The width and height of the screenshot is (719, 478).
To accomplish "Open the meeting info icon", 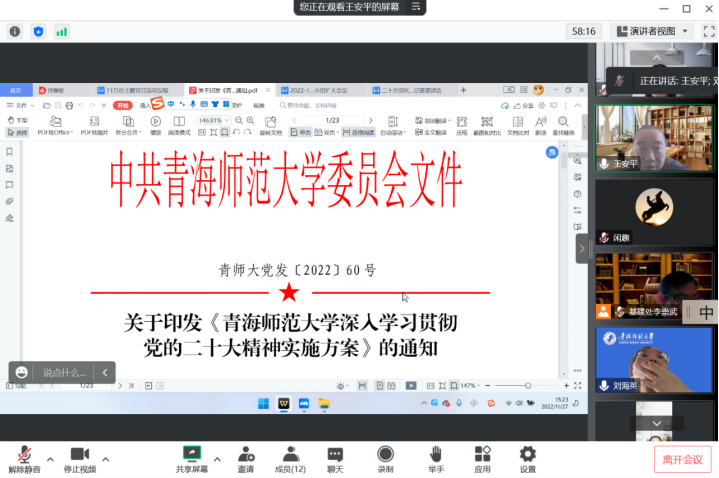I will pos(15,31).
